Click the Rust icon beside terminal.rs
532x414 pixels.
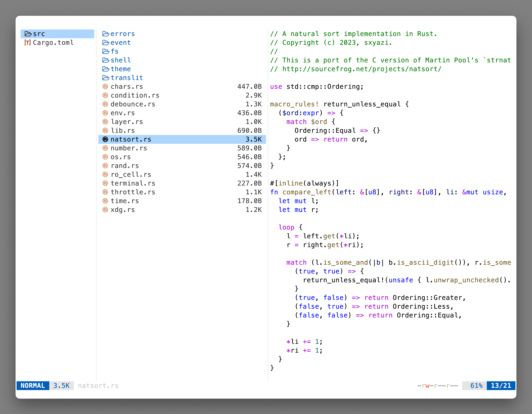[x=106, y=183]
